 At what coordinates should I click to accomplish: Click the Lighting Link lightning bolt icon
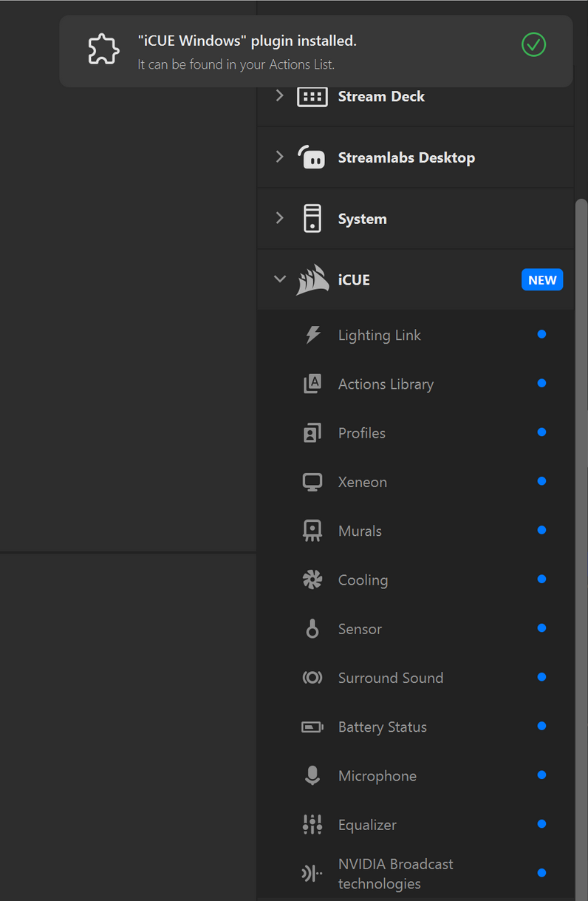[x=312, y=335]
